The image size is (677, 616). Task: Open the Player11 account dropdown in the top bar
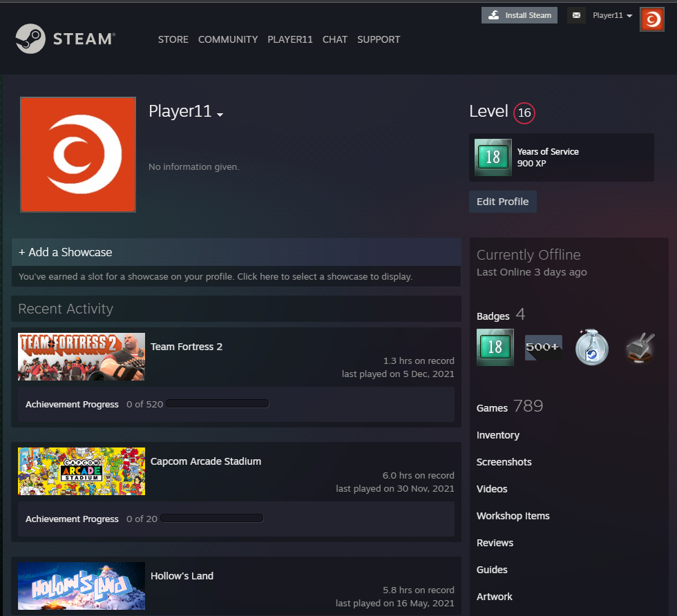coord(612,16)
